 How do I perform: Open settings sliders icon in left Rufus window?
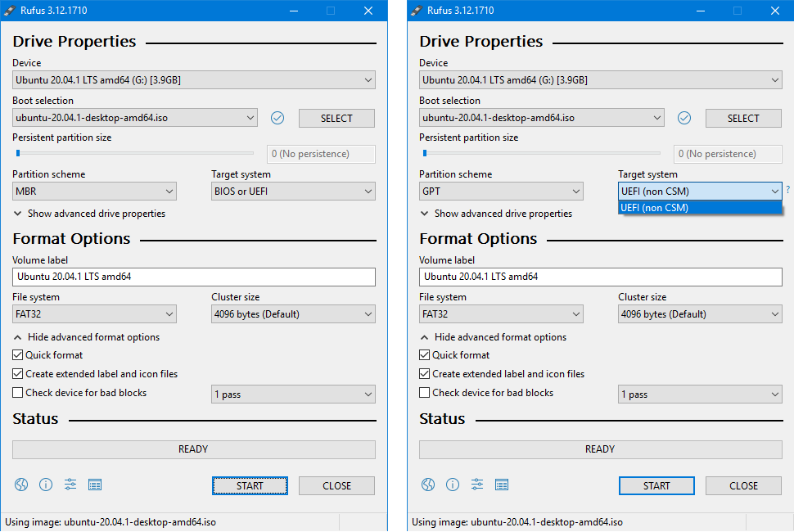70,485
